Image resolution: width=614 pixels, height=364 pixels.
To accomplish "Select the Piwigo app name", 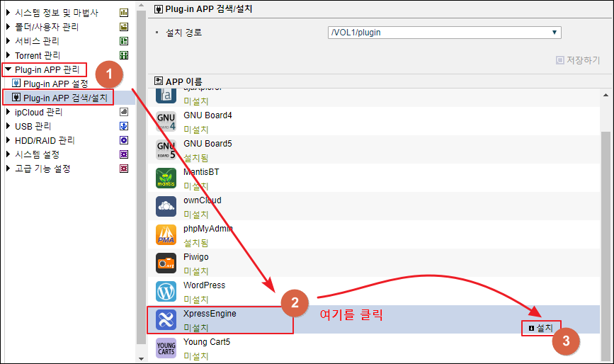I will [x=195, y=257].
